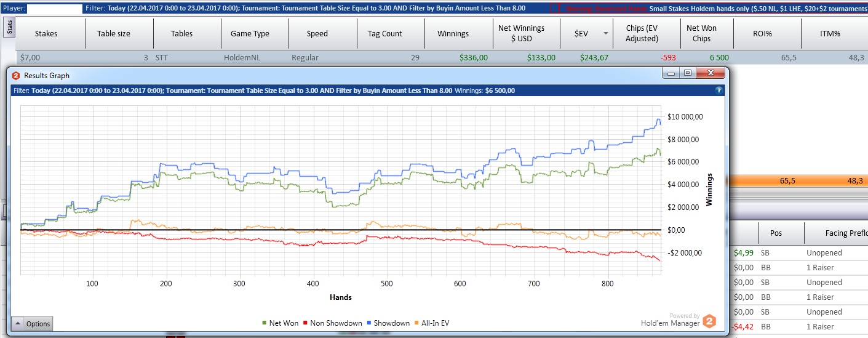The width and height of the screenshot is (868, 338).
Task: Sort by the Stakes column header
Action: point(46,34)
